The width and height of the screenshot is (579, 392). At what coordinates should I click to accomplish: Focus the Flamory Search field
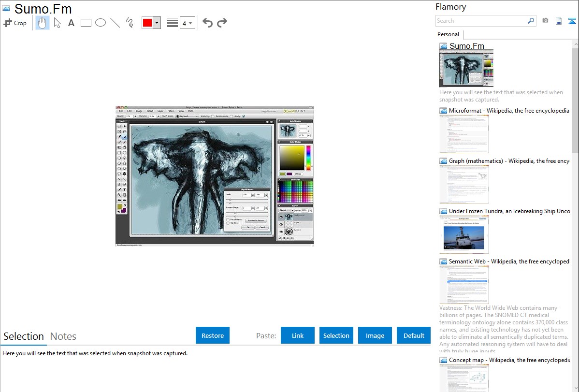click(x=481, y=21)
